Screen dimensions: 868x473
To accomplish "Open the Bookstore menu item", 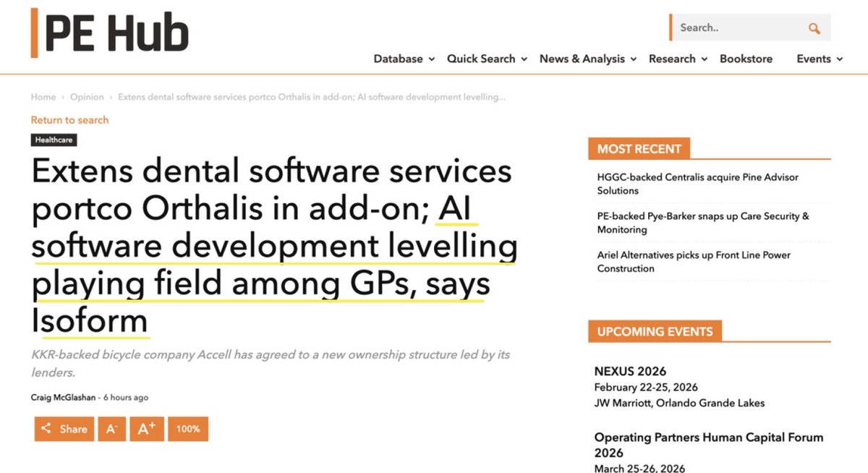I will (x=746, y=59).
